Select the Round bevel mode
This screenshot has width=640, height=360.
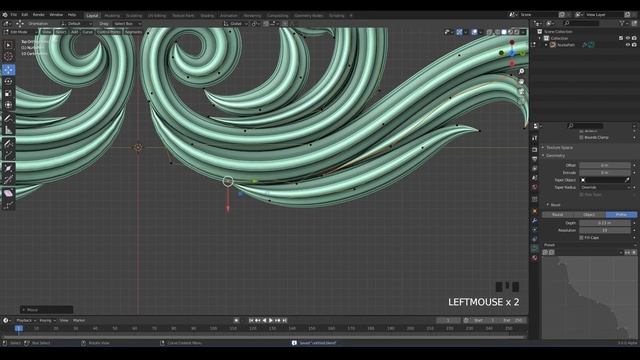pyautogui.click(x=558, y=214)
